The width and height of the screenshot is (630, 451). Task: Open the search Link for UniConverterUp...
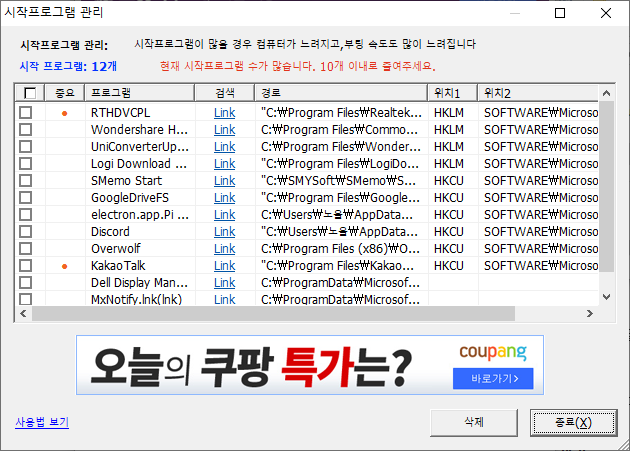coord(225,147)
